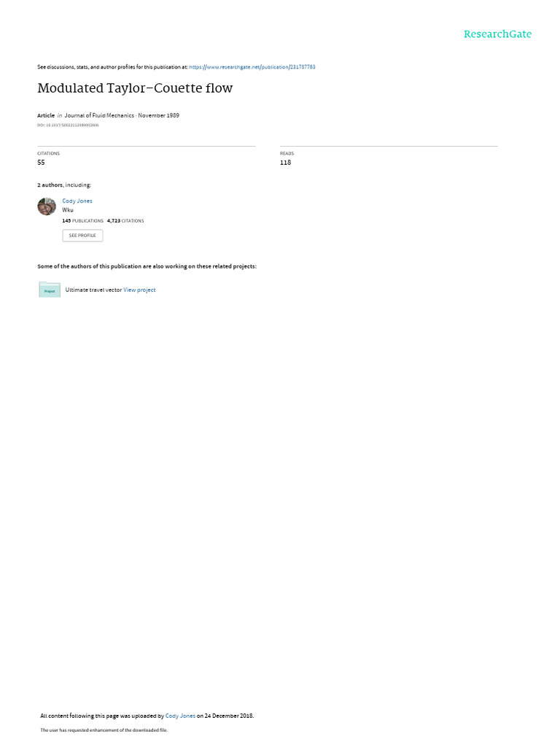Click the reads count 118
Viewport: 560px width, 747px height.
click(x=285, y=163)
